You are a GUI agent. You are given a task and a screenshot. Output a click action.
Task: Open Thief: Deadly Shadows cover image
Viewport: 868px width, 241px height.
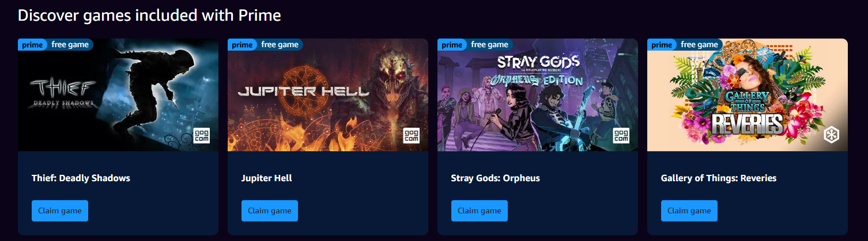coord(118,95)
